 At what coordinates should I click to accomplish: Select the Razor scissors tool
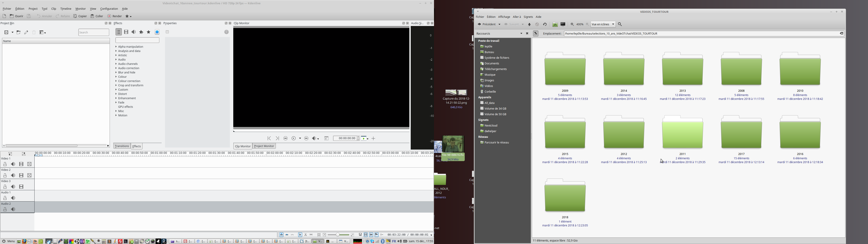click(306, 235)
